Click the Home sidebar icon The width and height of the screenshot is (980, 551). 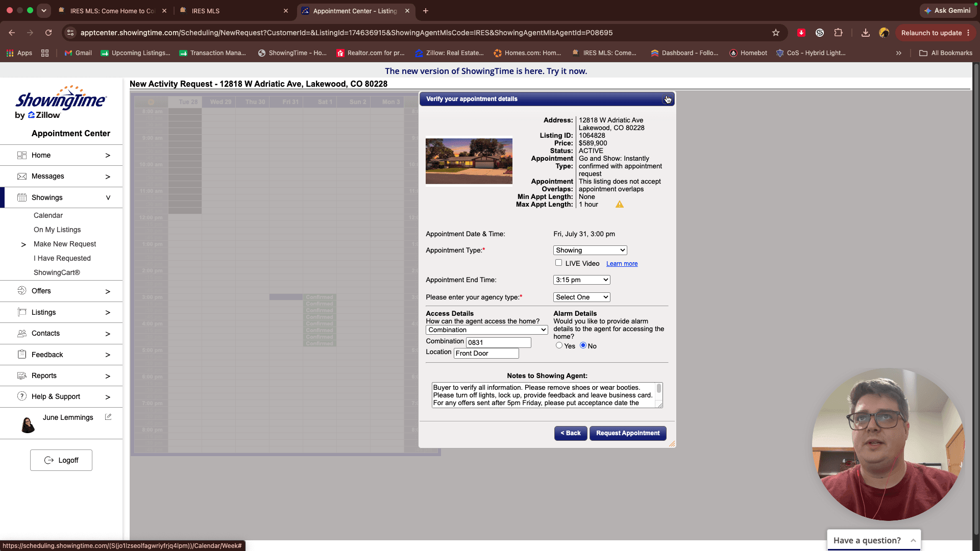pyautogui.click(x=22, y=155)
